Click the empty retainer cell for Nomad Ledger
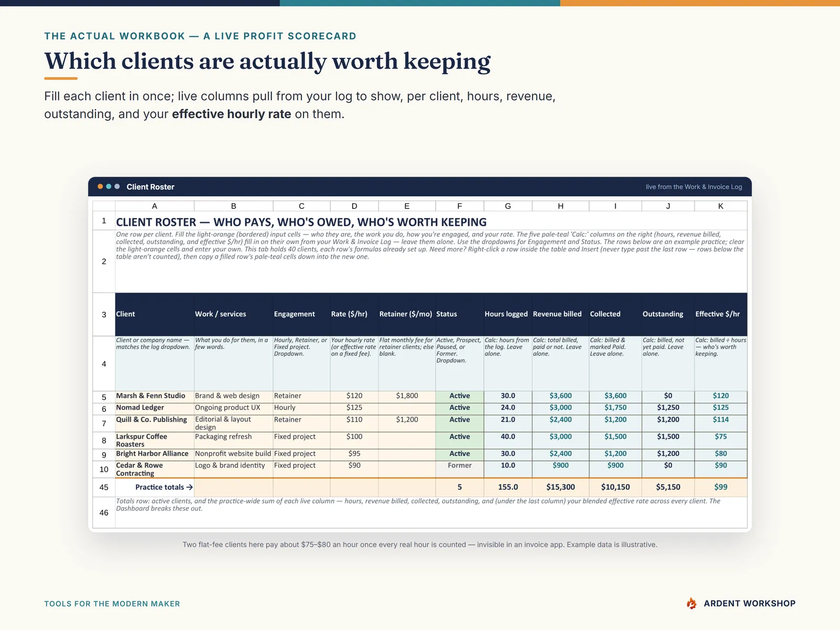Viewport: 840px width, 630px height. 407,408
